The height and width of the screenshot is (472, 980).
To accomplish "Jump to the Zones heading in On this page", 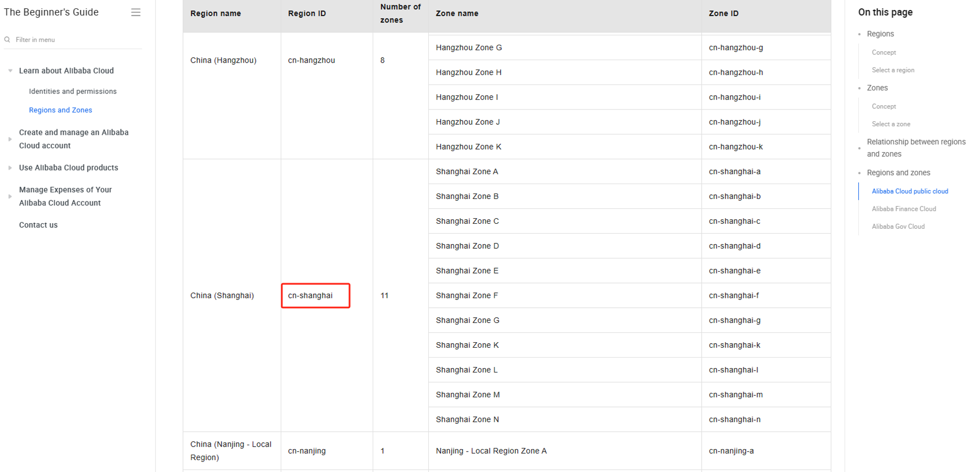I will pyautogui.click(x=877, y=88).
